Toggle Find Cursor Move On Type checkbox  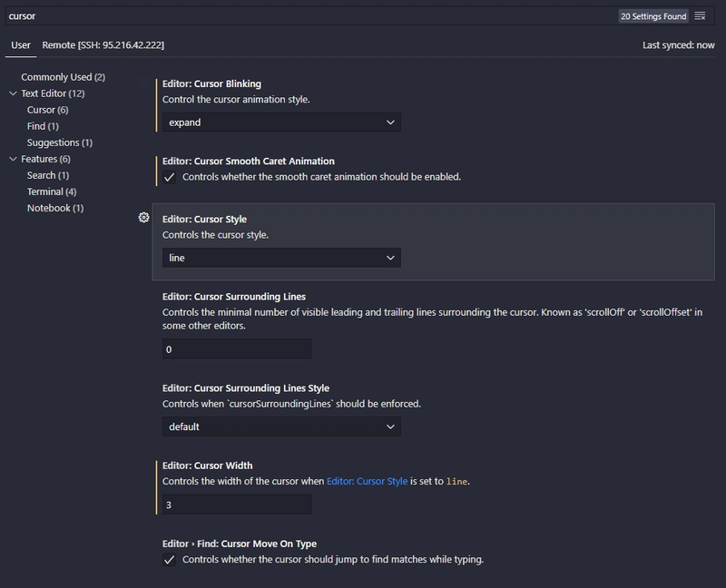(x=169, y=560)
